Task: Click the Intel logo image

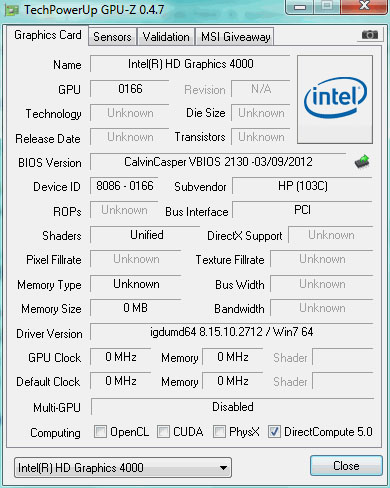Action: pos(335,99)
